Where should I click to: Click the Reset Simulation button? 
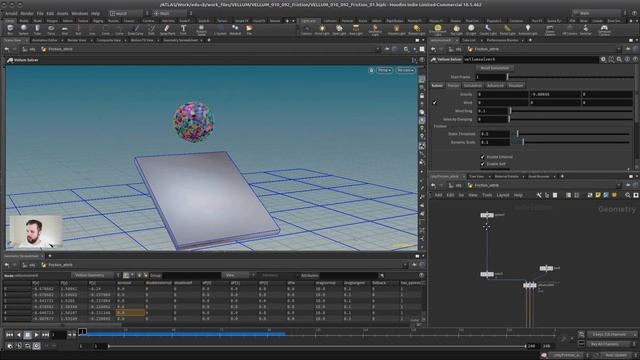pyautogui.click(x=494, y=68)
